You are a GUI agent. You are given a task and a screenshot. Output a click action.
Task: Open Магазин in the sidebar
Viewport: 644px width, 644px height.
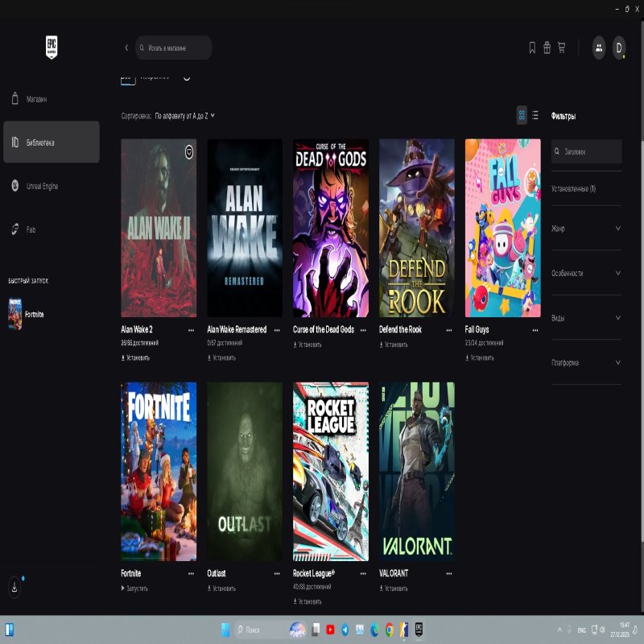pos(36,99)
